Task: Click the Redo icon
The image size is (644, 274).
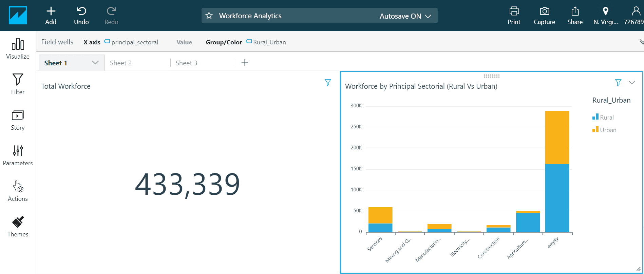Action: pos(111,11)
